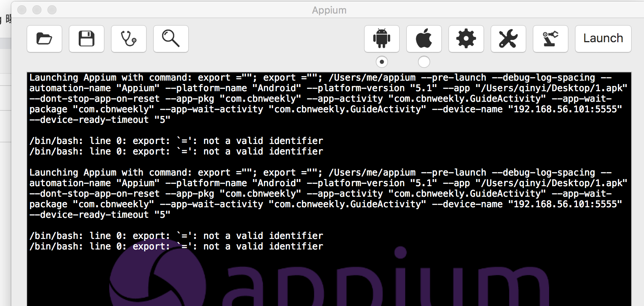Open Developer settings with the wrench tools icon
The width and height of the screenshot is (644, 306).
point(508,39)
